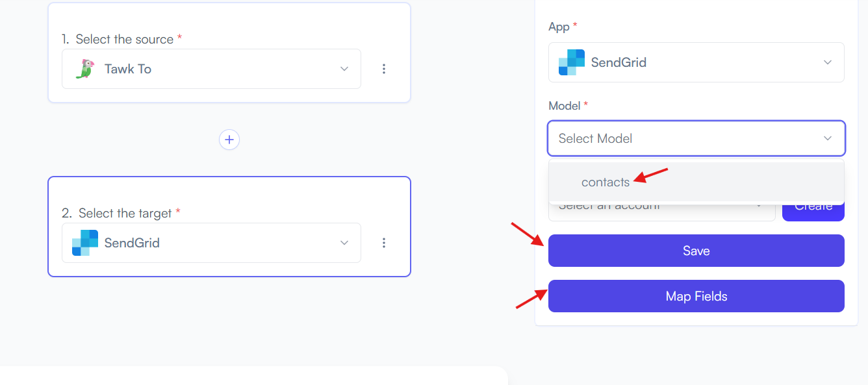Viewport: 868px width, 385px height.
Task: Click the SendGrid logo in target selector
Action: [x=85, y=243]
